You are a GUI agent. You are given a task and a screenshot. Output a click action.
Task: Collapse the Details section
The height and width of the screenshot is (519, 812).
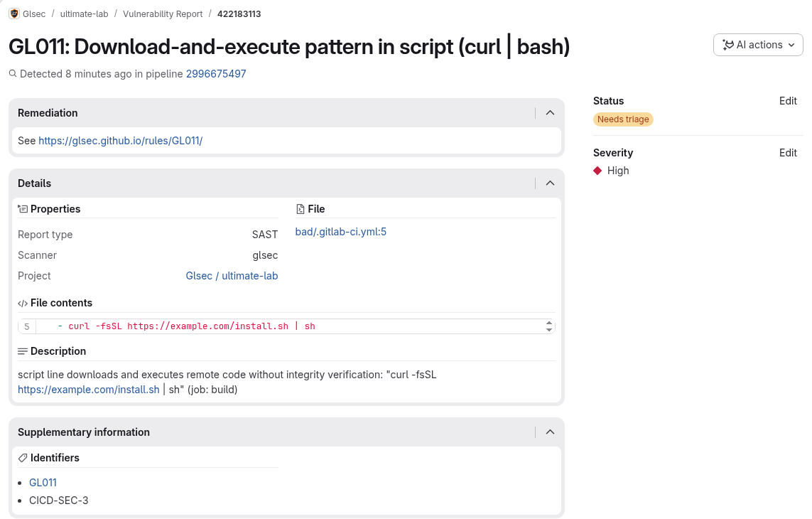[x=550, y=183]
